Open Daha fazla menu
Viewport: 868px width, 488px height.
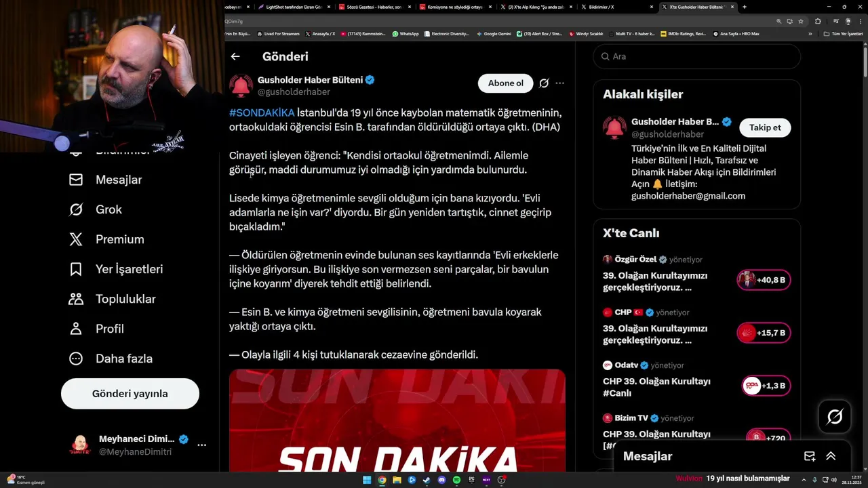111,359
